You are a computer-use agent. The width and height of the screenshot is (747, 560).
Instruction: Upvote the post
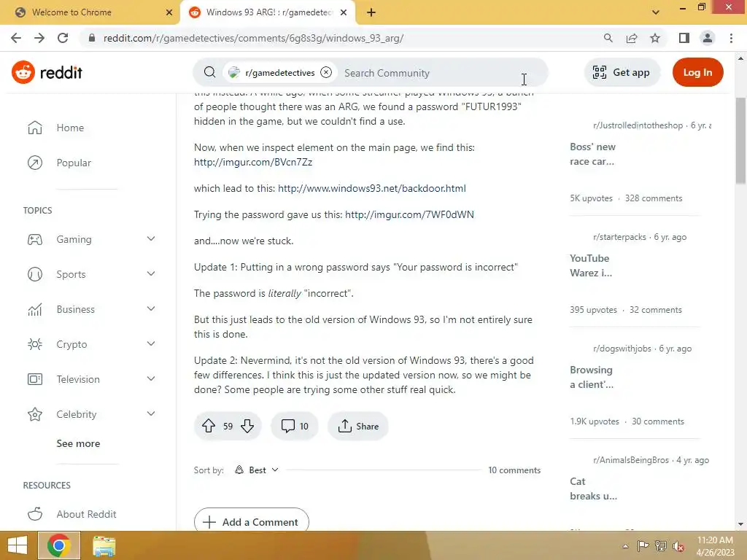coord(209,426)
